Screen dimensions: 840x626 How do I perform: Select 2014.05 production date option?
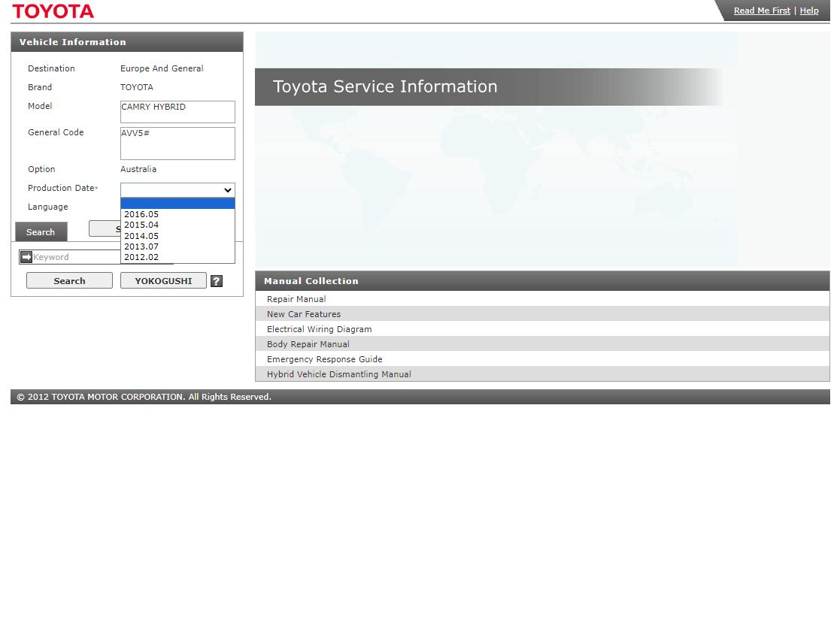coord(177,236)
